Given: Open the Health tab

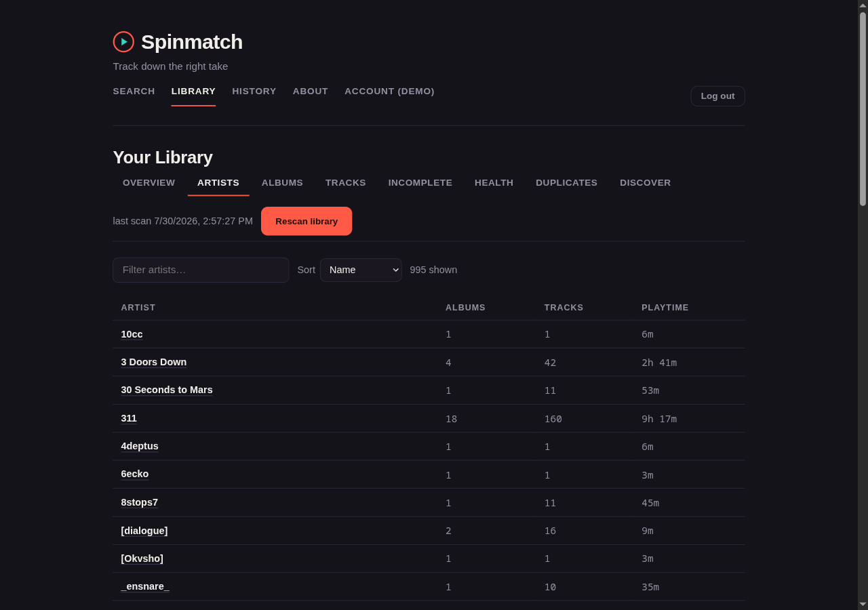Looking at the screenshot, I should coord(494,183).
